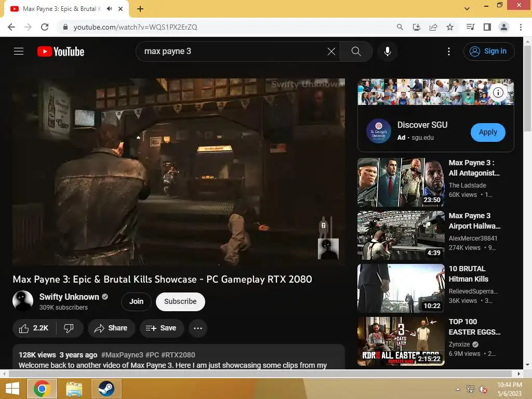Viewport: 532px width, 399px height.
Task: Click install app icon in address bar
Action: (416, 27)
